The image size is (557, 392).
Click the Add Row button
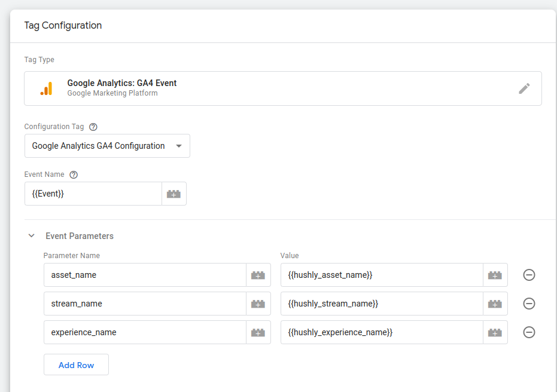pos(76,365)
